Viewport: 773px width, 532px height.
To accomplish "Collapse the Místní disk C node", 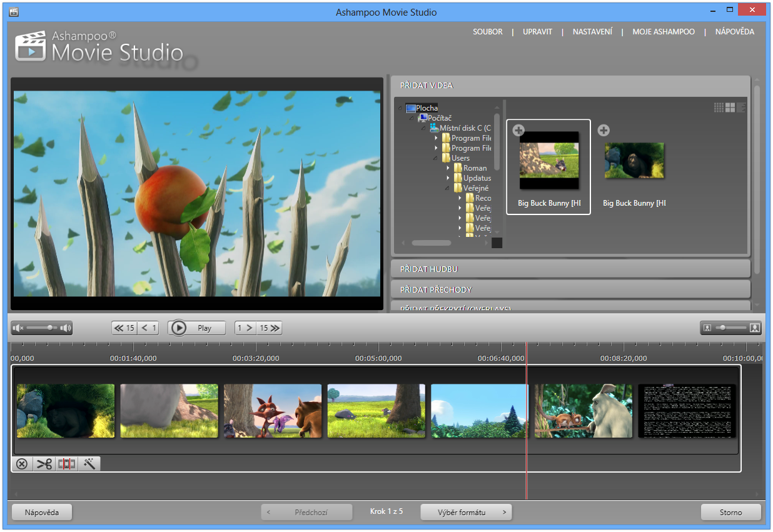I will (424, 128).
